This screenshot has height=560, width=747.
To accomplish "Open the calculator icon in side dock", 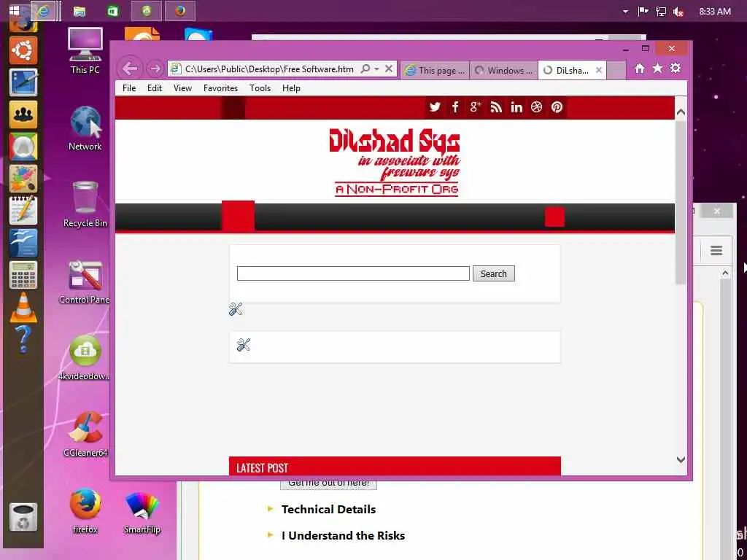I will [23, 275].
